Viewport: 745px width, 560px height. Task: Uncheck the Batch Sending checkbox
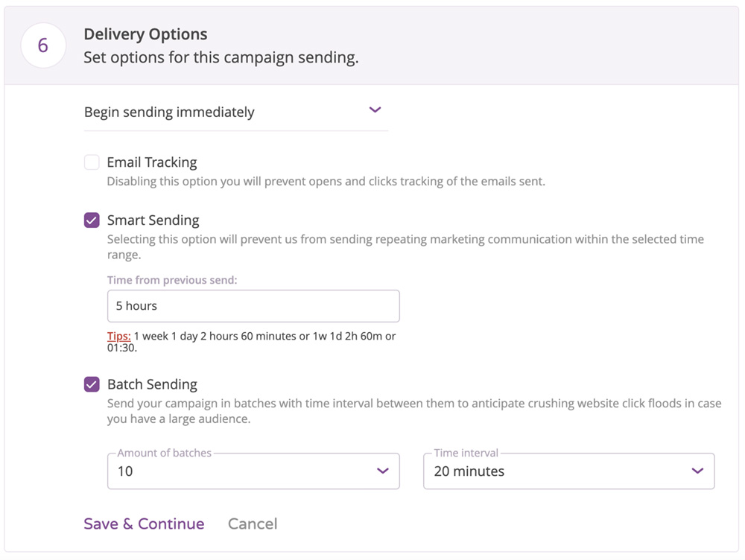click(92, 384)
